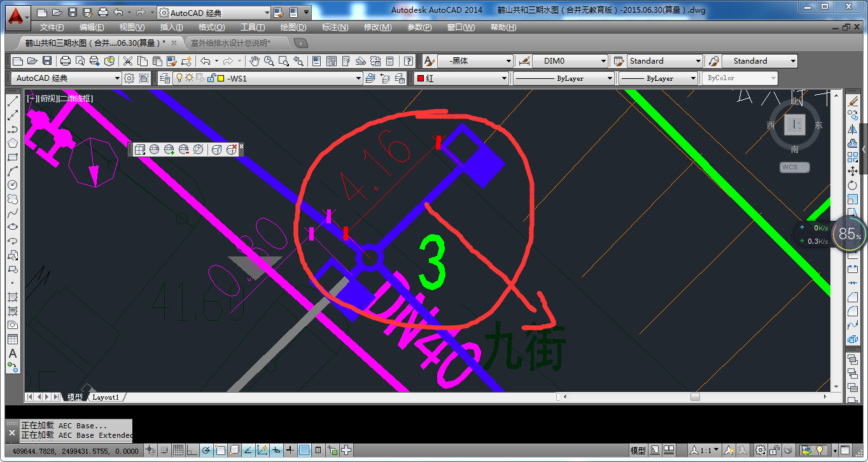
Task: Toggle Object Snap Tracking in status bar
Action: tap(248, 450)
